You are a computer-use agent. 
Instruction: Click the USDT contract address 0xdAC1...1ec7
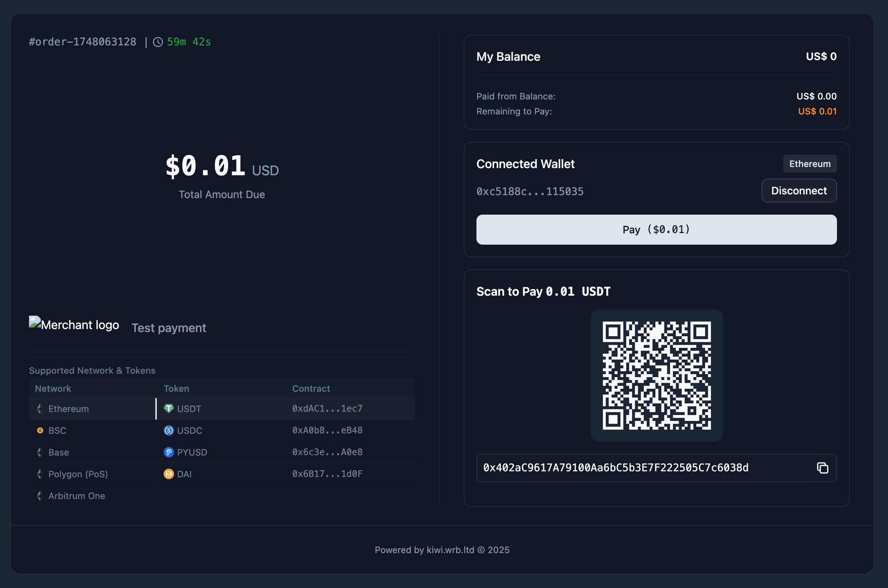tap(327, 408)
